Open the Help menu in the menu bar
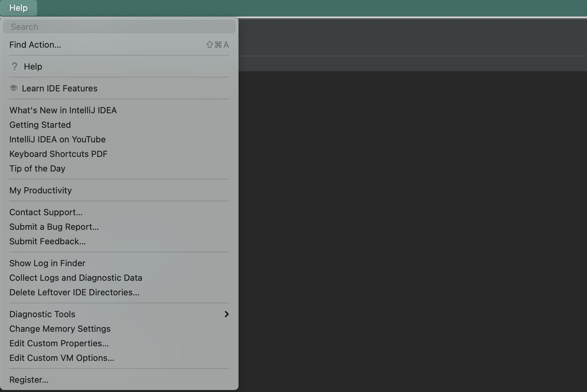This screenshot has height=392, width=587. pyautogui.click(x=18, y=8)
